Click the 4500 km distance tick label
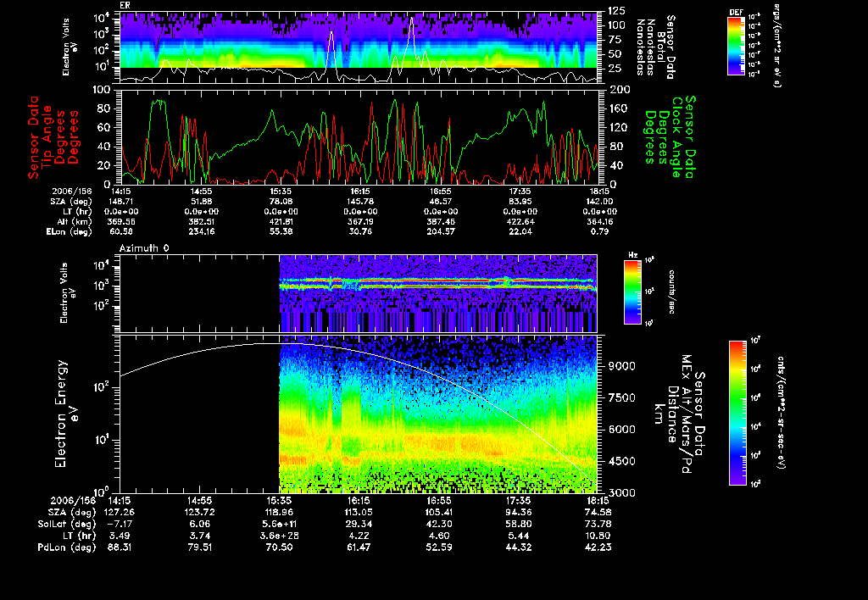Image resolution: width=868 pixels, height=600 pixels. [x=621, y=462]
